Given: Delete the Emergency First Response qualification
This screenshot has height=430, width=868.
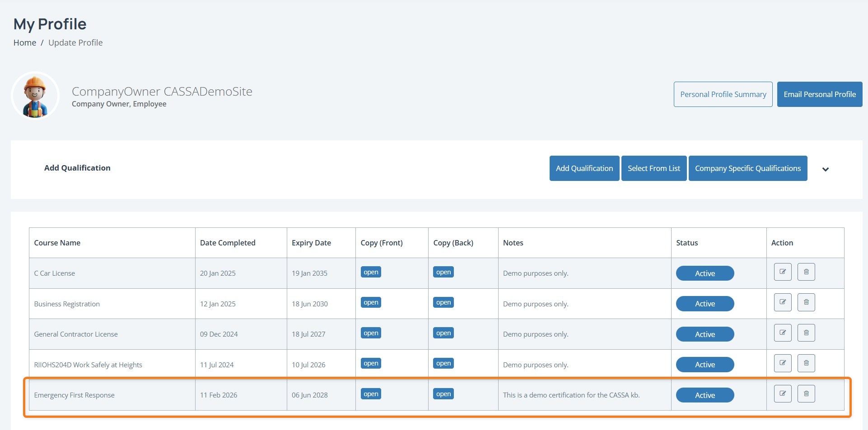Looking at the screenshot, I should click(x=806, y=394).
